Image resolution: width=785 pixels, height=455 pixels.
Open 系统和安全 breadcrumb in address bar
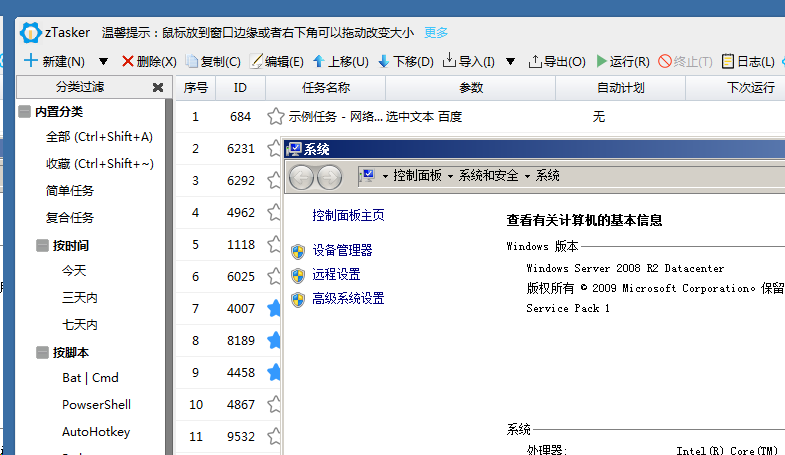[x=488, y=176]
